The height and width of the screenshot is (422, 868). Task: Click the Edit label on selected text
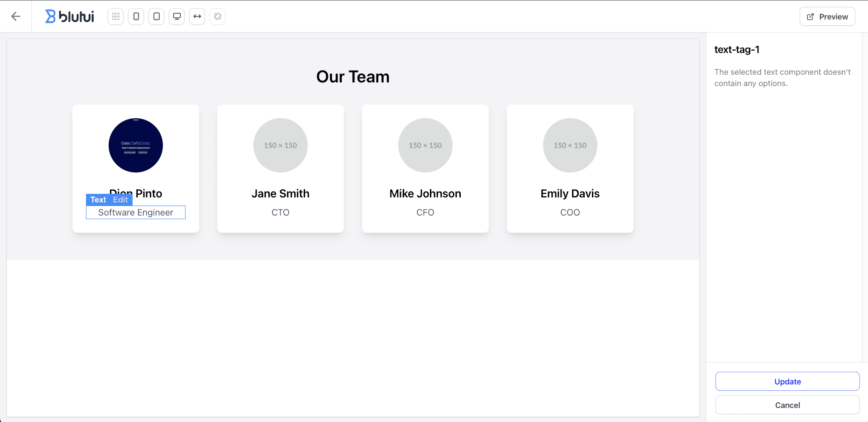120,200
